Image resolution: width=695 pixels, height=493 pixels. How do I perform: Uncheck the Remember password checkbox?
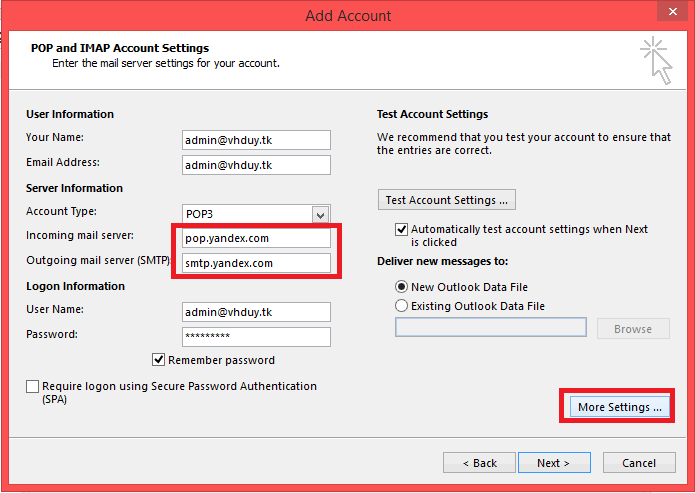tap(159, 360)
